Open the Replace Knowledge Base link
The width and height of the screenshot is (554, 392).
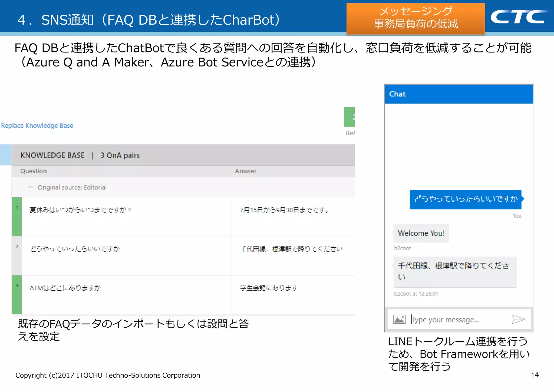pos(37,126)
